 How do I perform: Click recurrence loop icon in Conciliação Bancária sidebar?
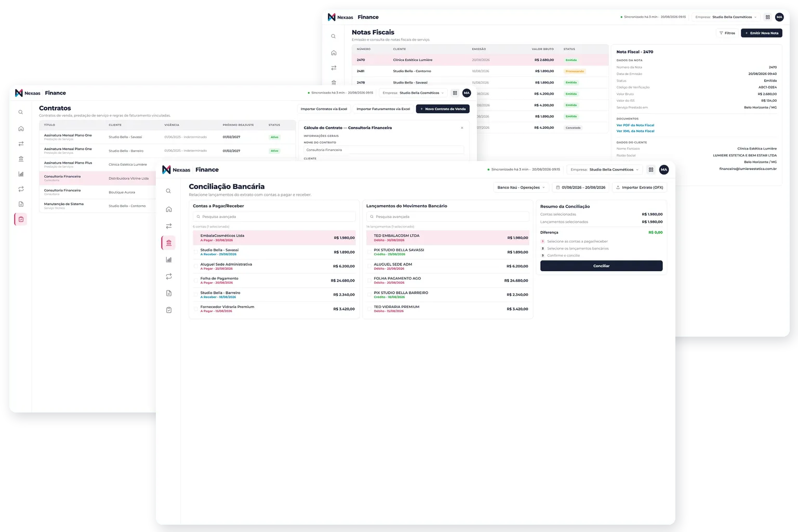click(x=168, y=276)
